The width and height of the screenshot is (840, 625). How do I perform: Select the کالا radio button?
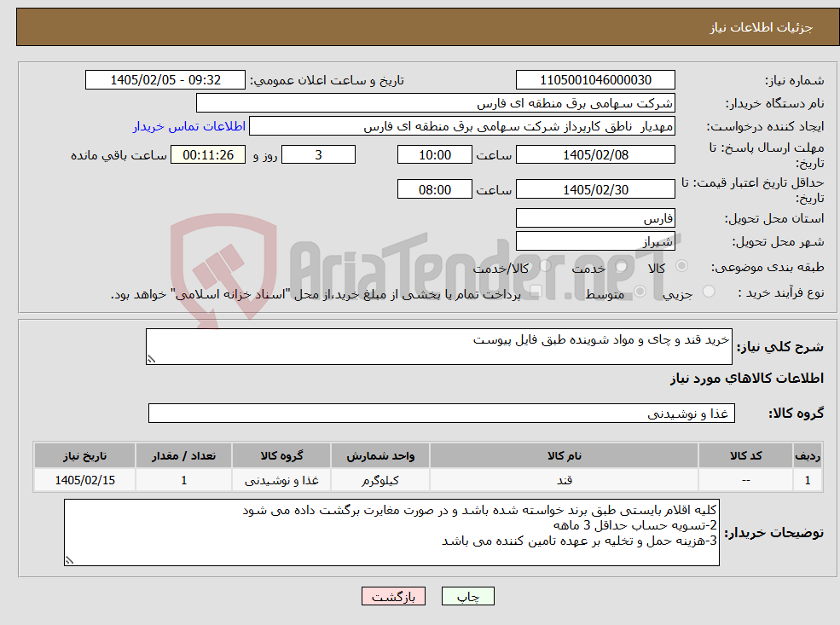[682, 266]
